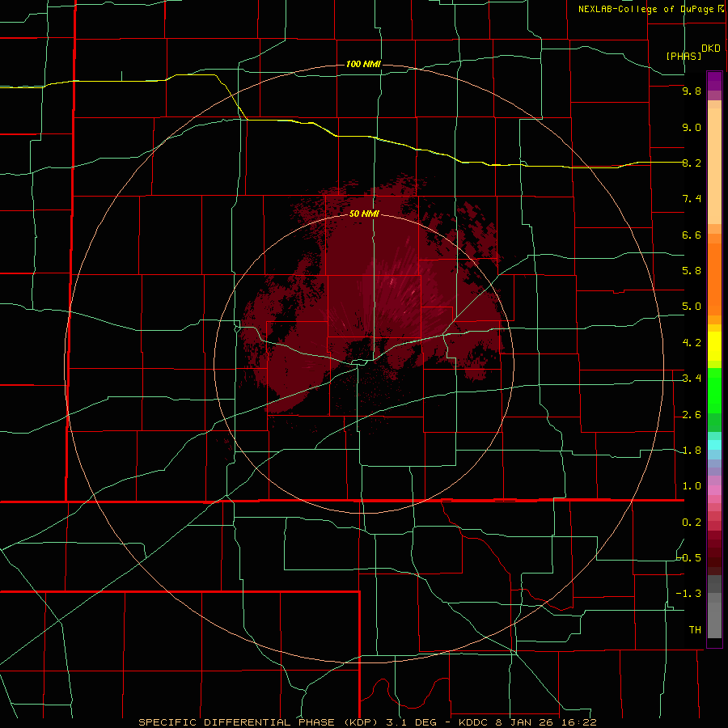Click the KDDC radar site identifier
The image size is (728, 728).
[x=475, y=722]
